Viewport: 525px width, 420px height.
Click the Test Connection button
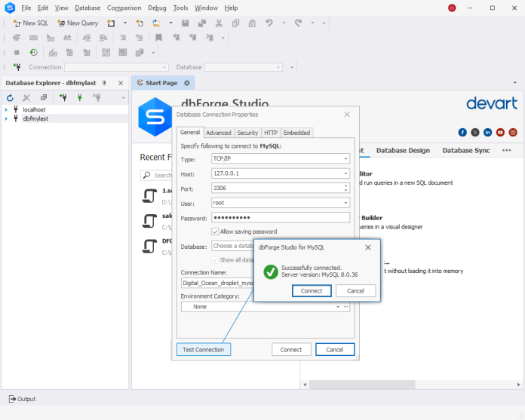pyautogui.click(x=204, y=350)
